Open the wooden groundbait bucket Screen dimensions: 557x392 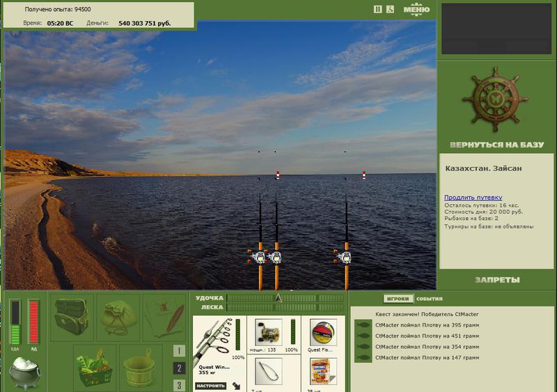coord(139,368)
